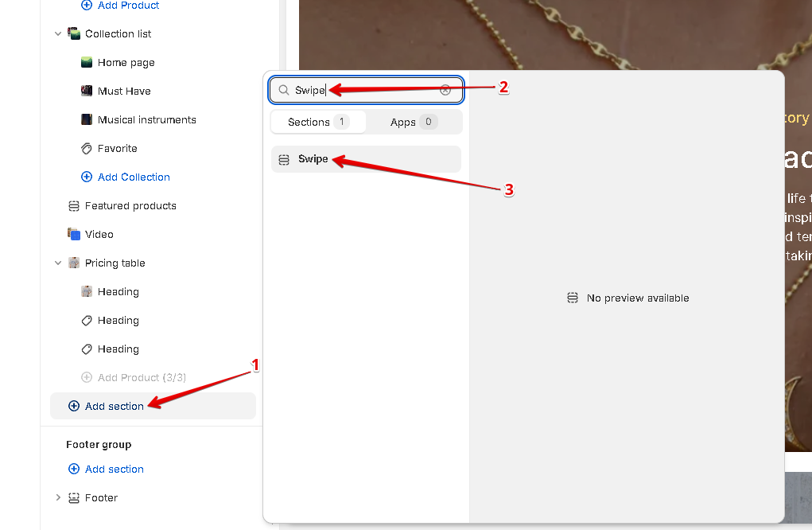
Task: Switch to the Sections tab
Action: [318, 123]
